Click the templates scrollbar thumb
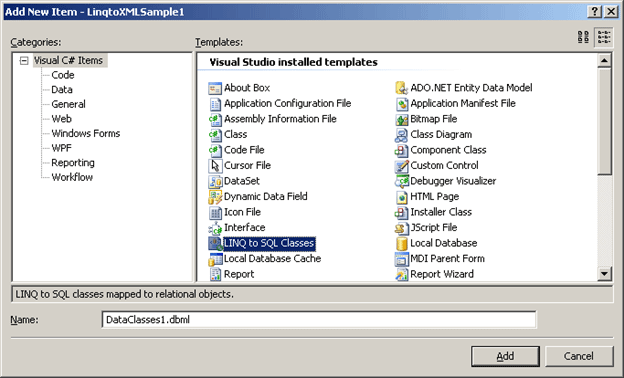The image size is (624, 378). [604, 121]
